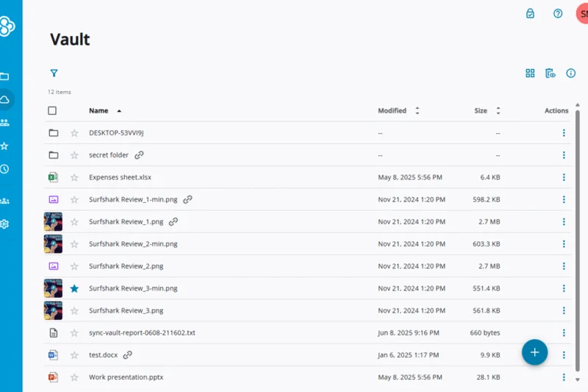
Task: Open the Settings gear in sidebar
Action: pyautogui.click(x=4, y=224)
